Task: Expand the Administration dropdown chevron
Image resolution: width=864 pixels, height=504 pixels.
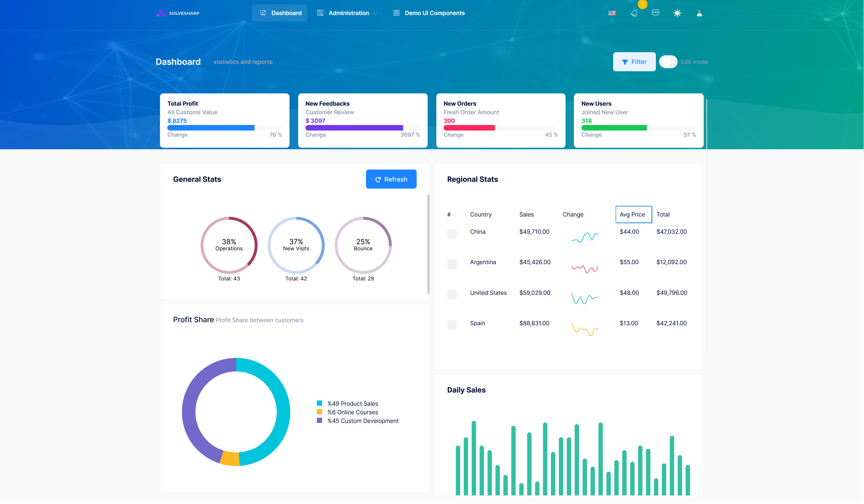Action: (x=375, y=13)
